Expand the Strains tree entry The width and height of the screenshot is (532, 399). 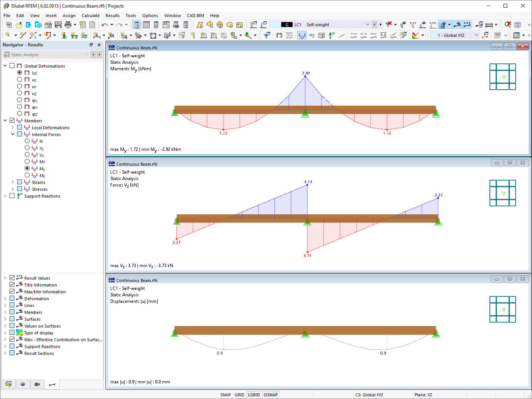pos(13,182)
